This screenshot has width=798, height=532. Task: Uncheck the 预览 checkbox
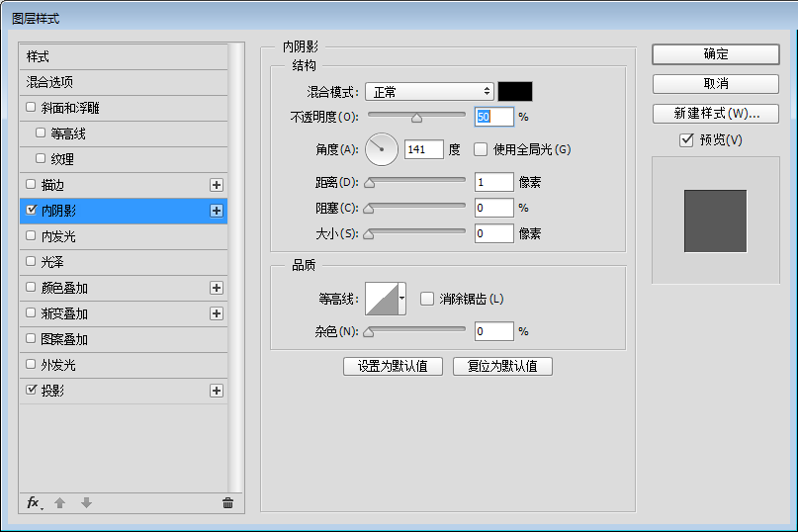click(686, 140)
